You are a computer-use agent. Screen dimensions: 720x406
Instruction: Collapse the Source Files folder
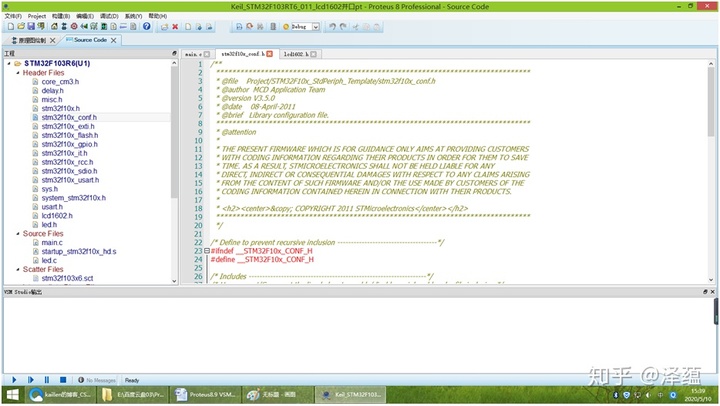coord(18,233)
